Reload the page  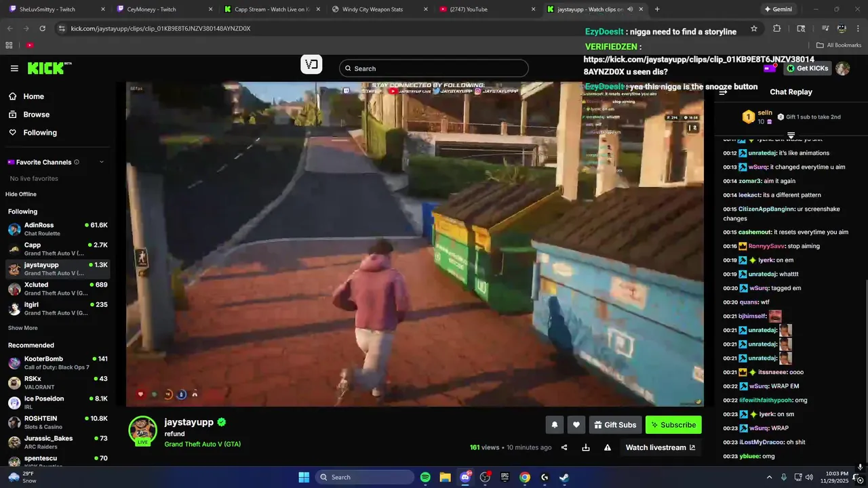click(42, 28)
